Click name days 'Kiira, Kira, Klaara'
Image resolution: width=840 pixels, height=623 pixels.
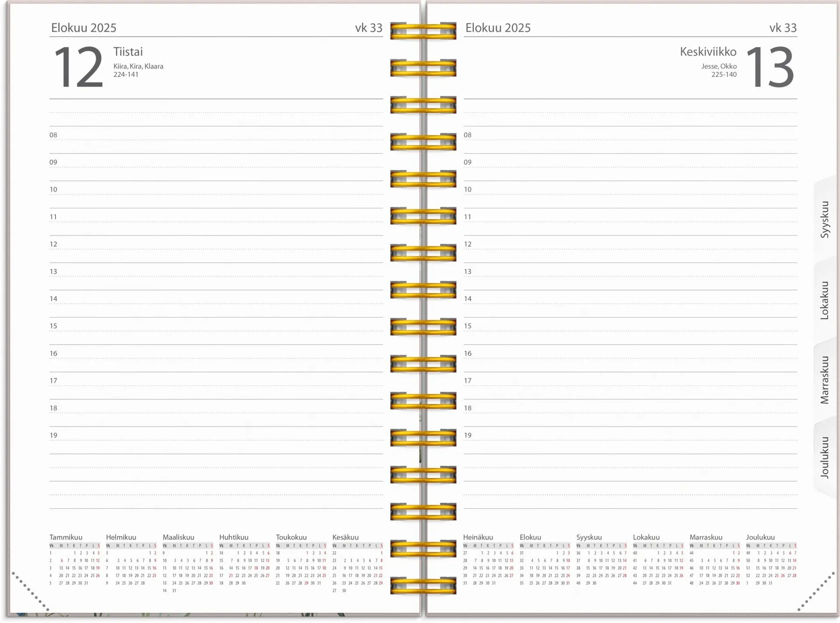[x=138, y=66]
